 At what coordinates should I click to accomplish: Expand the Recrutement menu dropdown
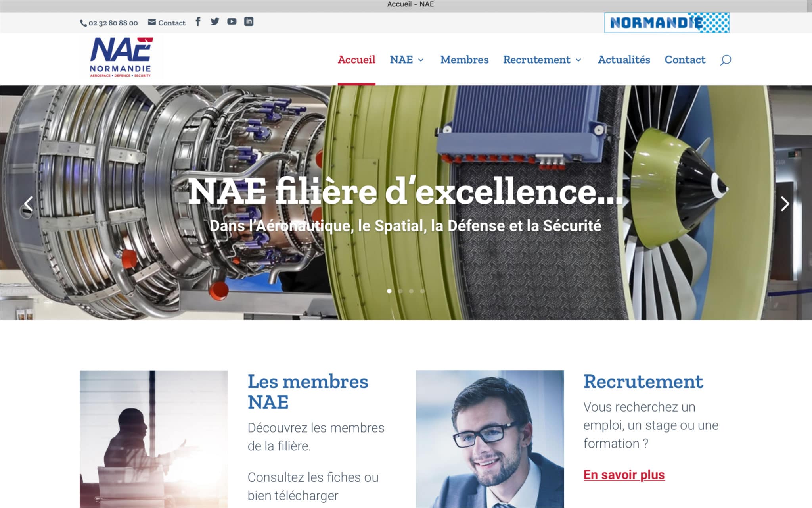[x=542, y=60]
